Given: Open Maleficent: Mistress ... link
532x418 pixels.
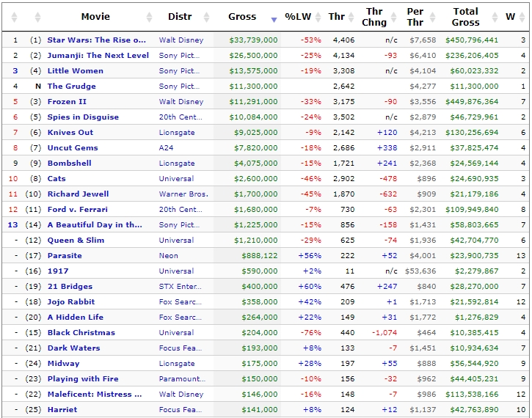Looking at the screenshot, I should coord(95,395).
